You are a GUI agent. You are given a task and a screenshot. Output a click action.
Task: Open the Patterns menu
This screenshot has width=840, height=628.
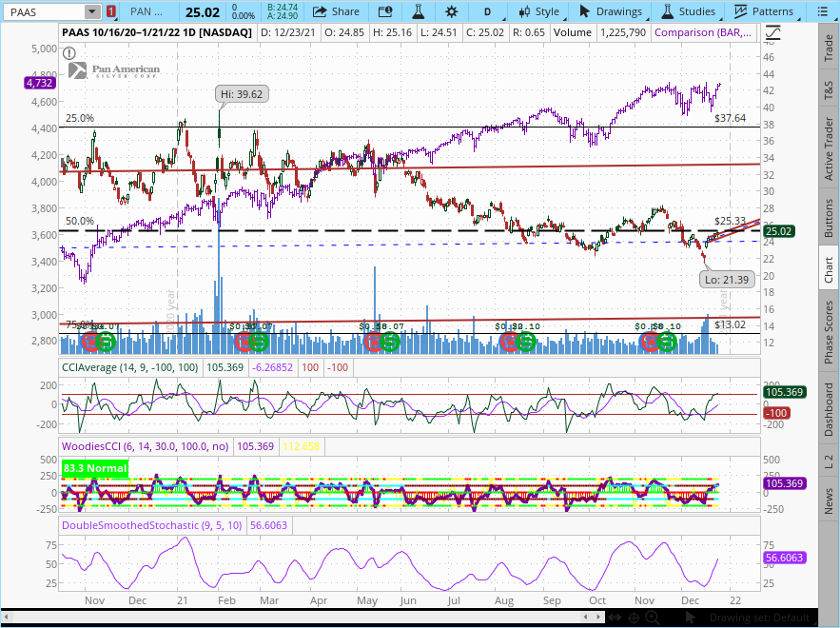[x=763, y=11]
